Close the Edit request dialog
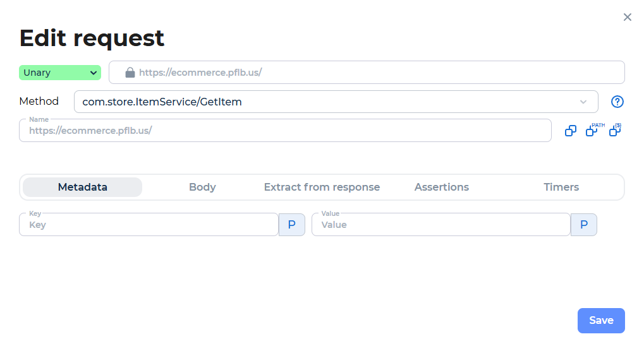This screenshot has width=644, height=351. pos(627,17)
